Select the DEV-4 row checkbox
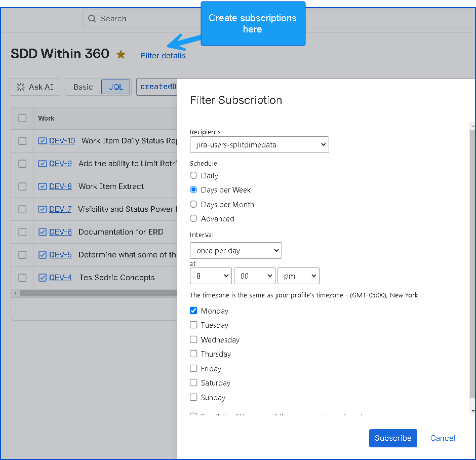 (22, 278)
